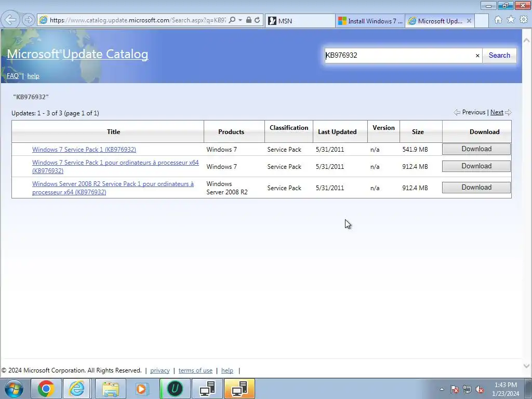Open the footer help link

[227, 370]
